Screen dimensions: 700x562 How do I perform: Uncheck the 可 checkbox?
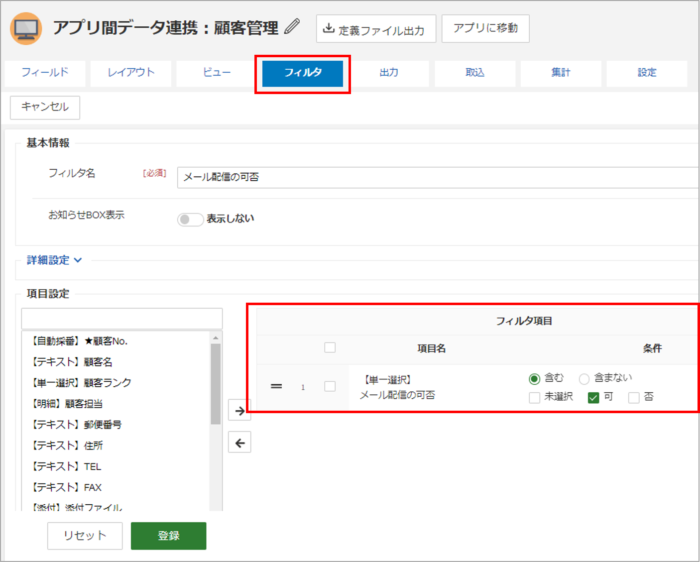[x=593, y=397]
